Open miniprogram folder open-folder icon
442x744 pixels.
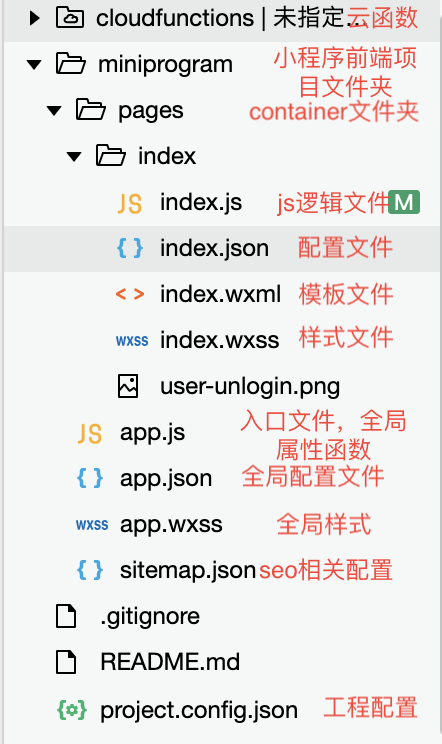coord(71,64)
